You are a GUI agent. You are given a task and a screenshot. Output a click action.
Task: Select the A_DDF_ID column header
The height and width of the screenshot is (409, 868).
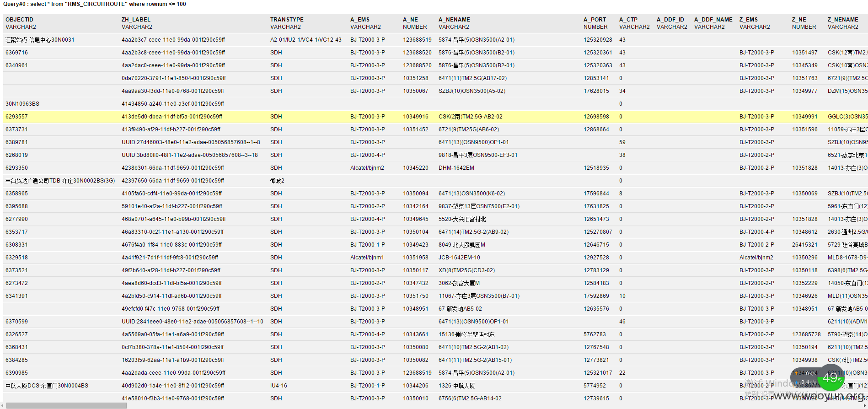(670, 20)
